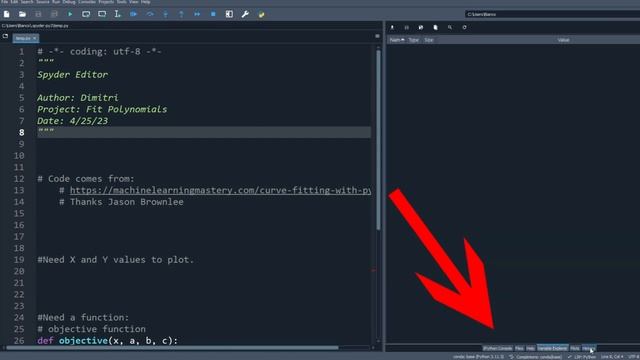Close the temp.py editor tab

pos(35,38)
